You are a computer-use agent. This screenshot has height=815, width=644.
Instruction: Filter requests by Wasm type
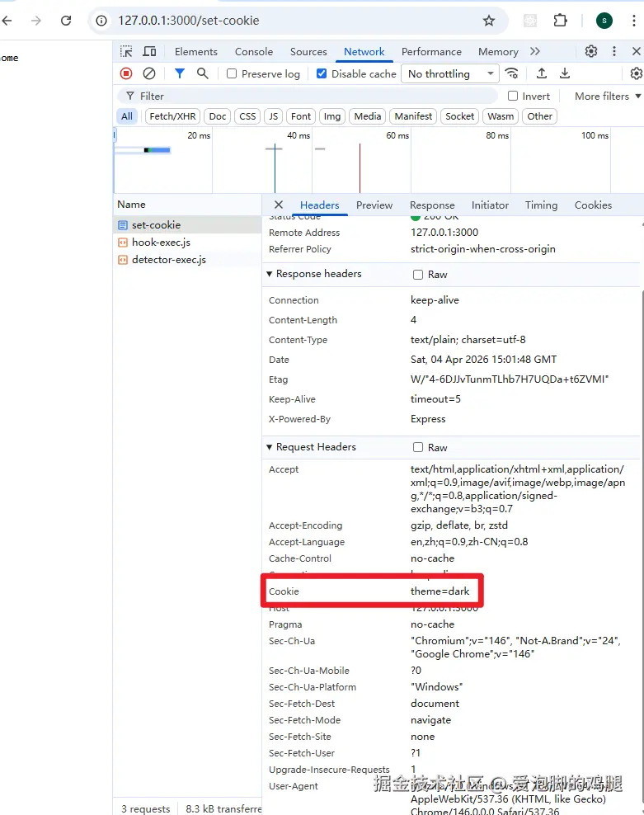point(501,116)
